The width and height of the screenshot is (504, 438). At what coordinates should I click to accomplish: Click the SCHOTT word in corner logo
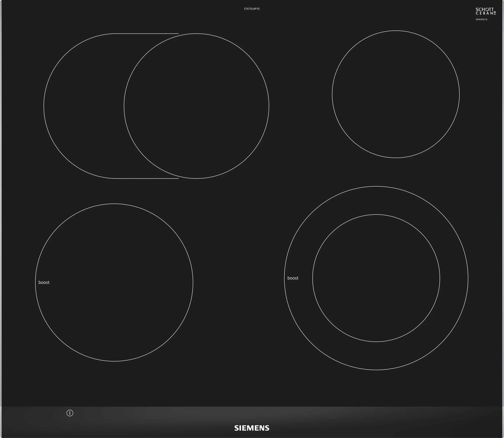pos(485,9)
